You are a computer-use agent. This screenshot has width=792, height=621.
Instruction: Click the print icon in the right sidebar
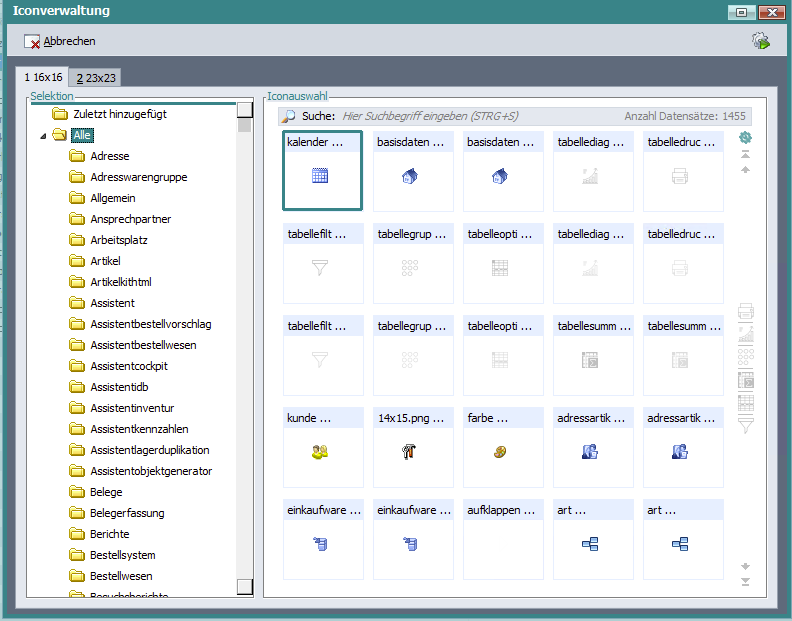745,312
